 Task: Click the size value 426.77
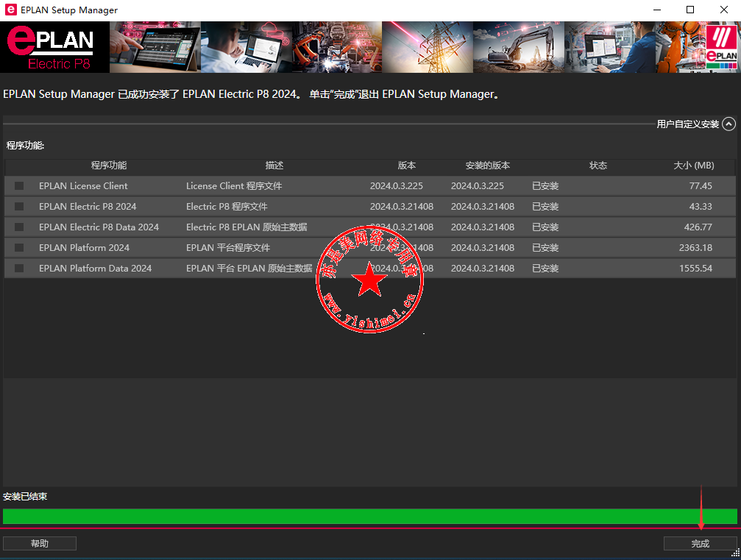click(x=698, y=227)
